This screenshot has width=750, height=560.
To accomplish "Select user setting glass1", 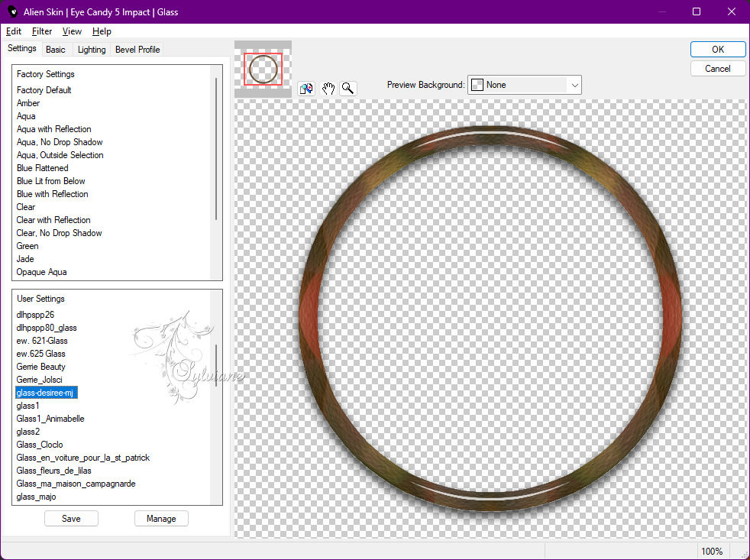I will click(x=27, y=406).
